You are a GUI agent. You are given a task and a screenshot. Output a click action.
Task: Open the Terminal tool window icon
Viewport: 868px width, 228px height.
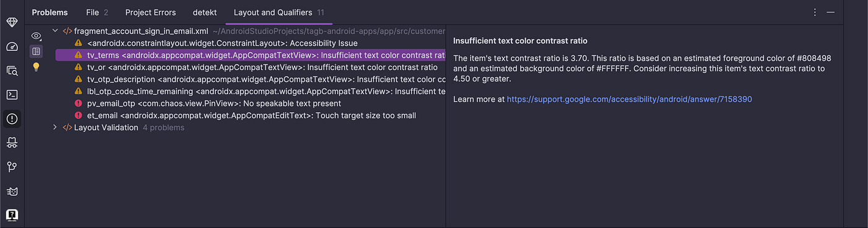[12, 95]
